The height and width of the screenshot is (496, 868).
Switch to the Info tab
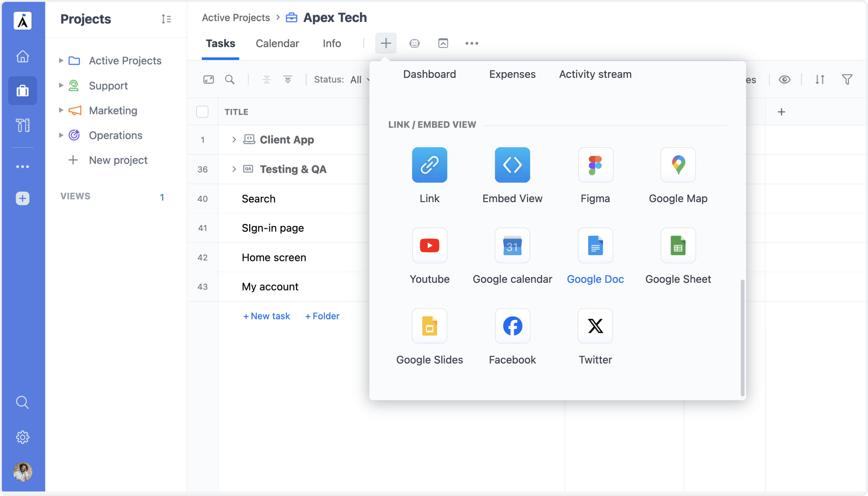pos(332,44)
